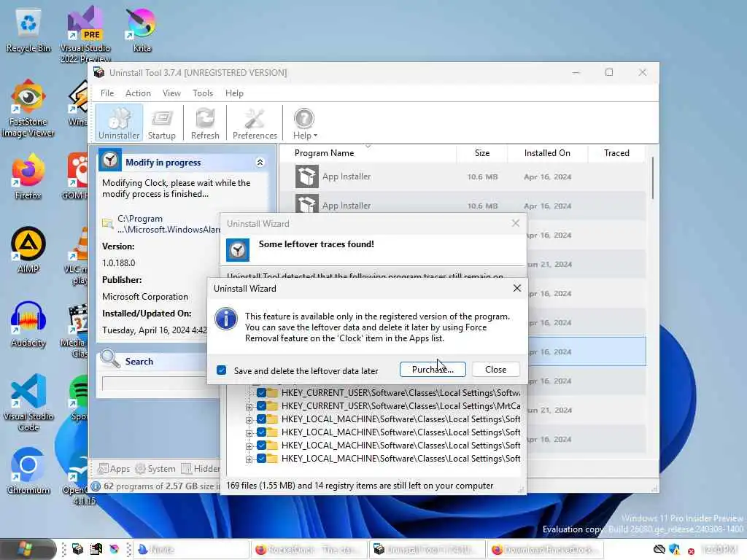This screenshot has width=747, height=560.
Task: Click the Start button on taskbar
Action: 27,550
